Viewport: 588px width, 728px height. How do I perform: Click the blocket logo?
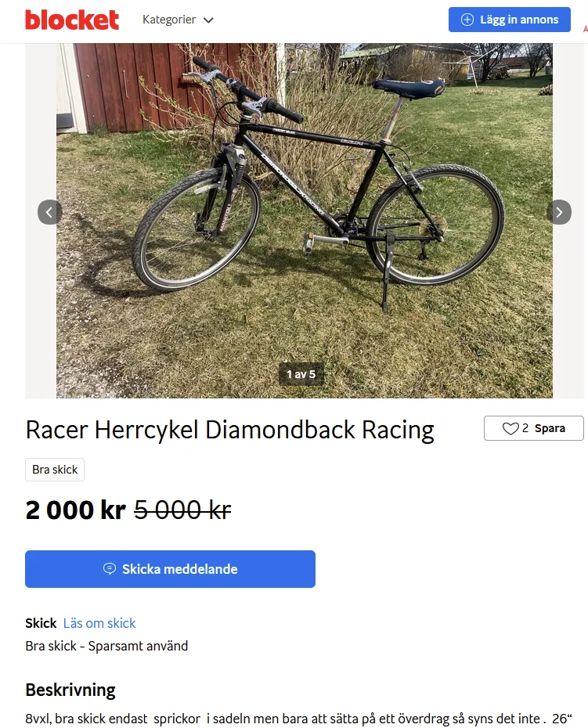(x=72, y=20)
